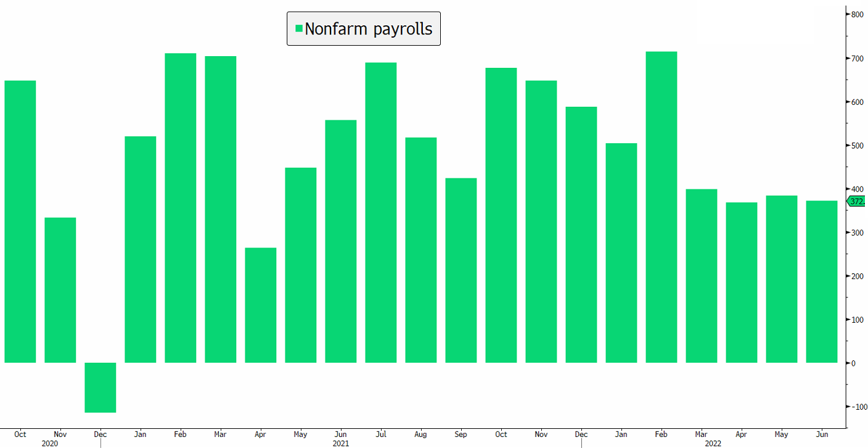
Task: Click the 2022 year label on x-axis
Action: point(712,443)
